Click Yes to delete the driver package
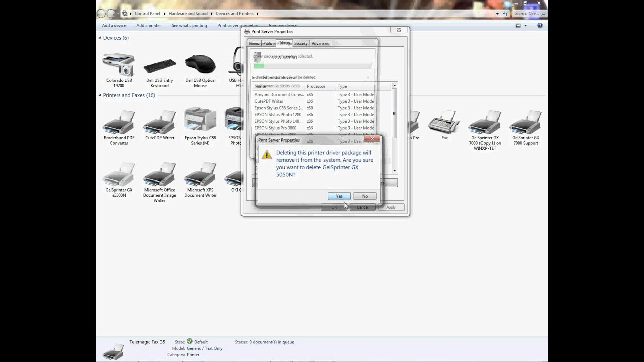Screen dimensions: 644x362 pyautogui.click(x=339, y=196)
